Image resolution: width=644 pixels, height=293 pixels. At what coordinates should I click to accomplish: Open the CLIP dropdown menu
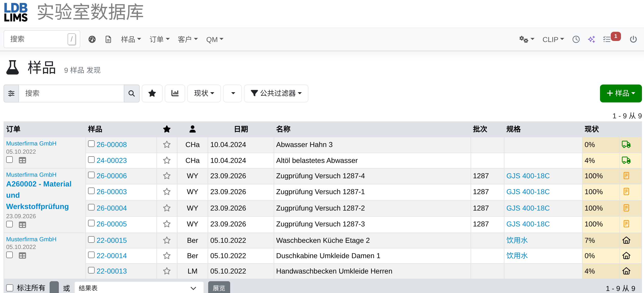click(553, 39)
